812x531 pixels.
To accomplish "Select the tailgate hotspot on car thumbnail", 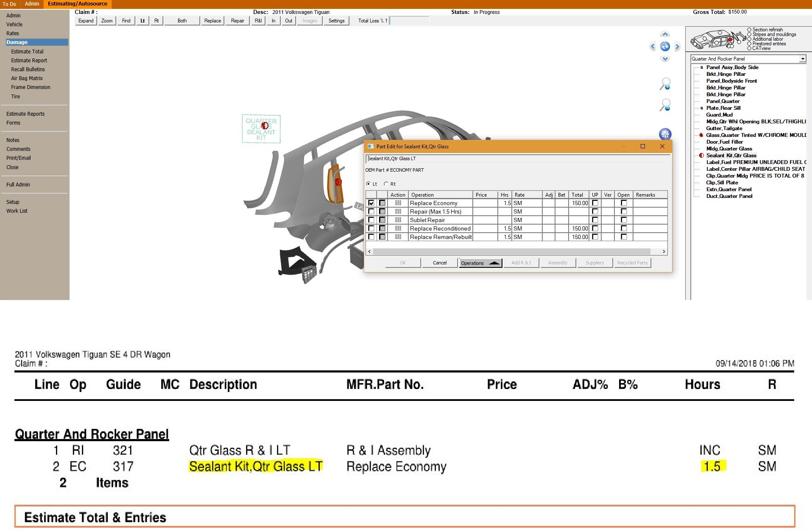I will click(739, 42).
